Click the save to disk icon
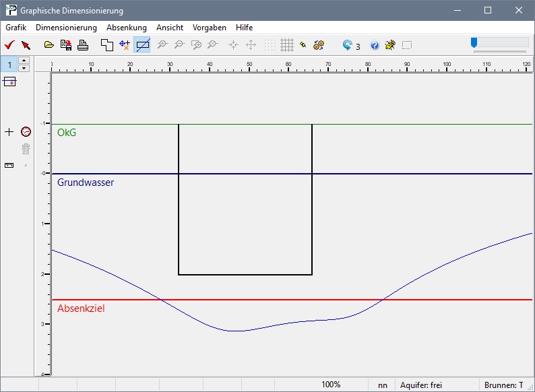 [x=66, y=45]
